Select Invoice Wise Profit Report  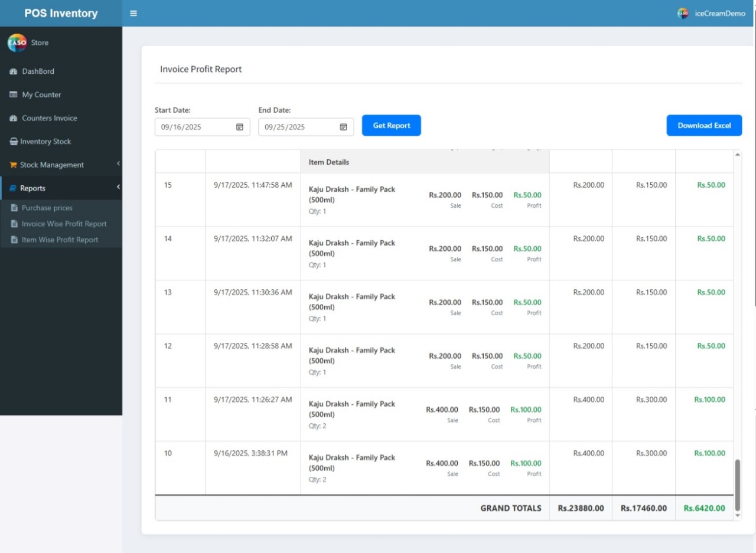coord(64,224)
